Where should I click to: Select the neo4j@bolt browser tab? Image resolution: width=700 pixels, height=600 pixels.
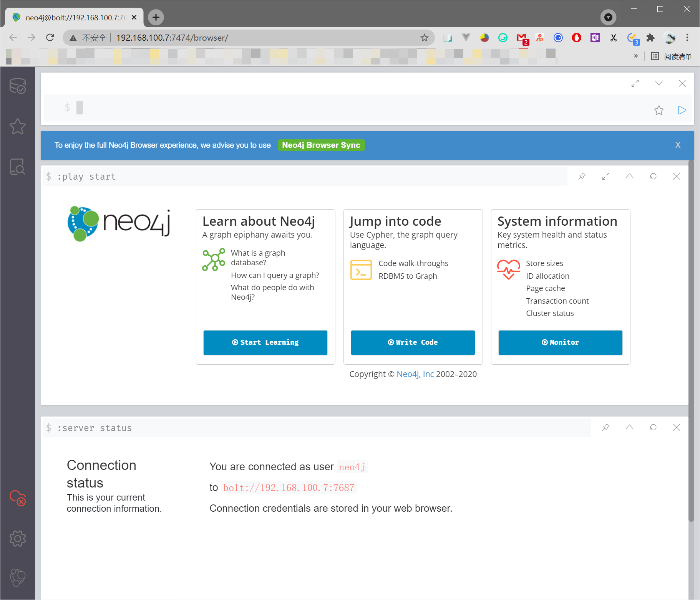(75, 18)
